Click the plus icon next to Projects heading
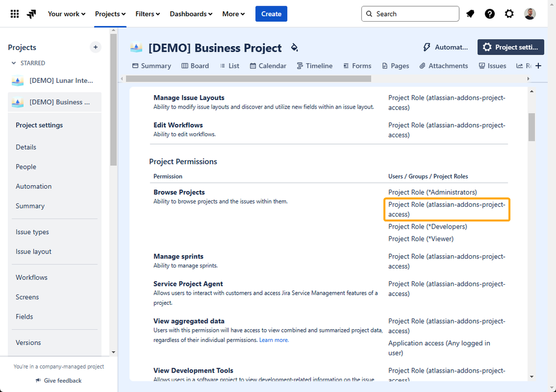This screenshot has width=556, height=392. [95, 47]
